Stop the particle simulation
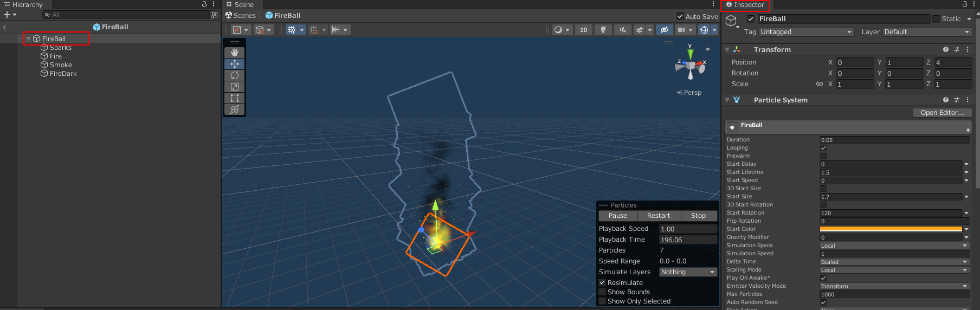This screenshot has width=980, height=310. (x=698, y=216)
